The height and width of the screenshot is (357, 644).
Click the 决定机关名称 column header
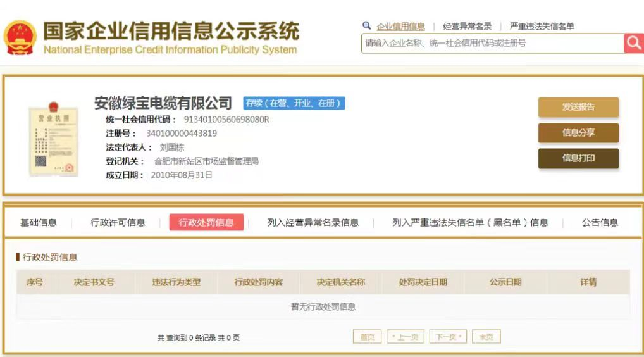[x=340, y=282]
